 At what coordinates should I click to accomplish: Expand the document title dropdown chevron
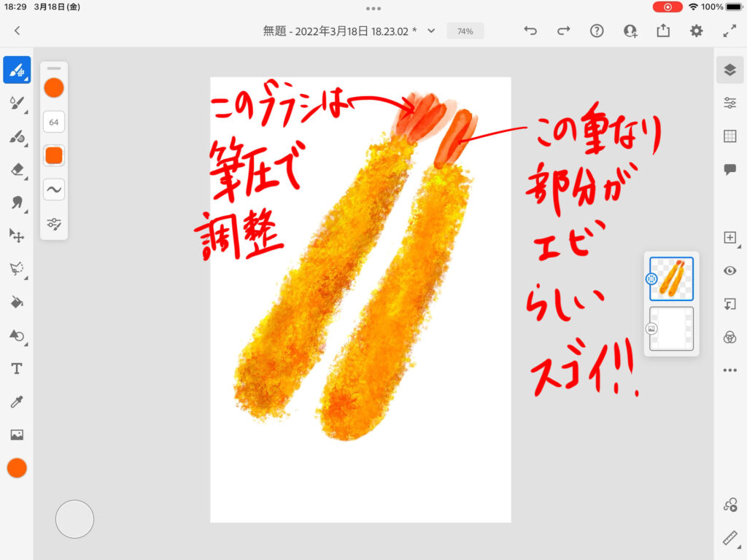tap(431, 31)
